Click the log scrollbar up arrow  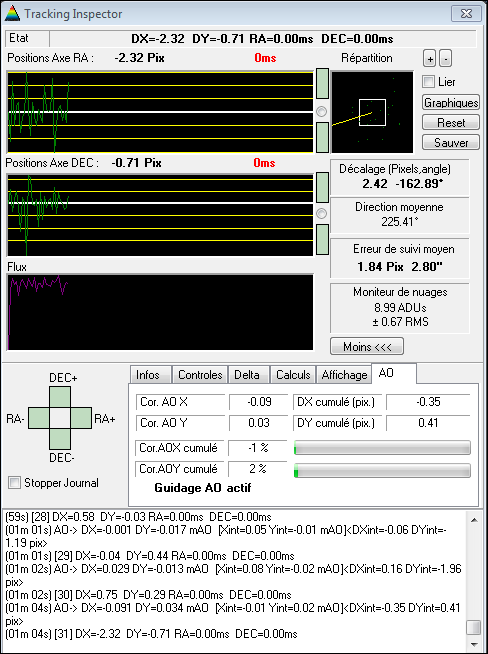click(473, 520)
